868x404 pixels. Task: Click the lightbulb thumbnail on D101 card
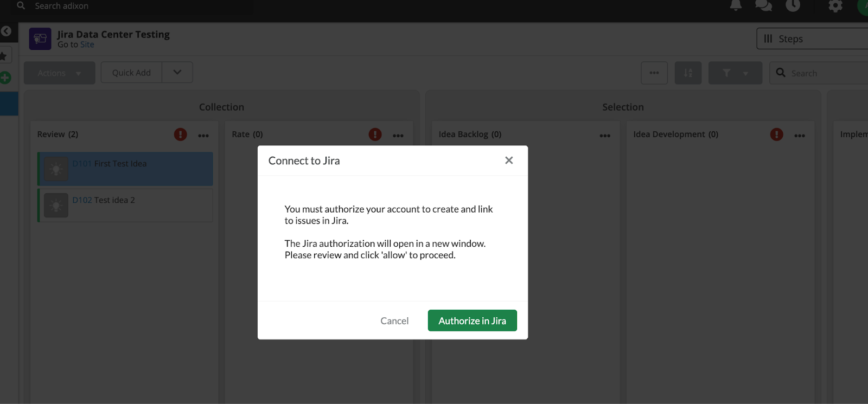(x=56, y=169)
